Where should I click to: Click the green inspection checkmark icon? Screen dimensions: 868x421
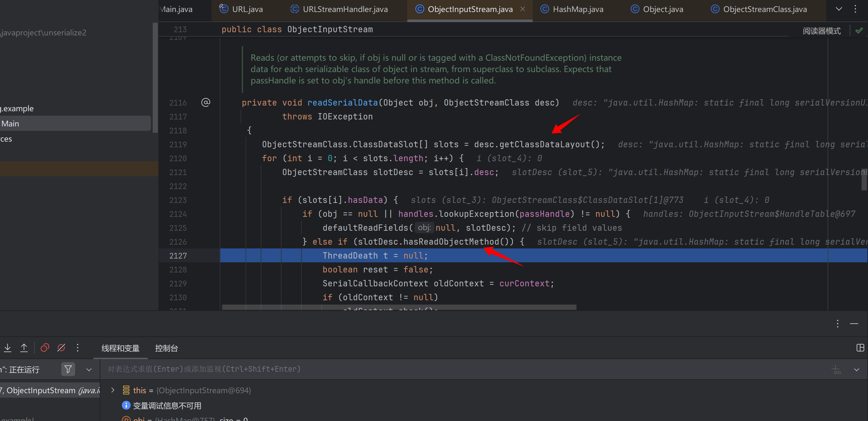(x=859, y=31)
